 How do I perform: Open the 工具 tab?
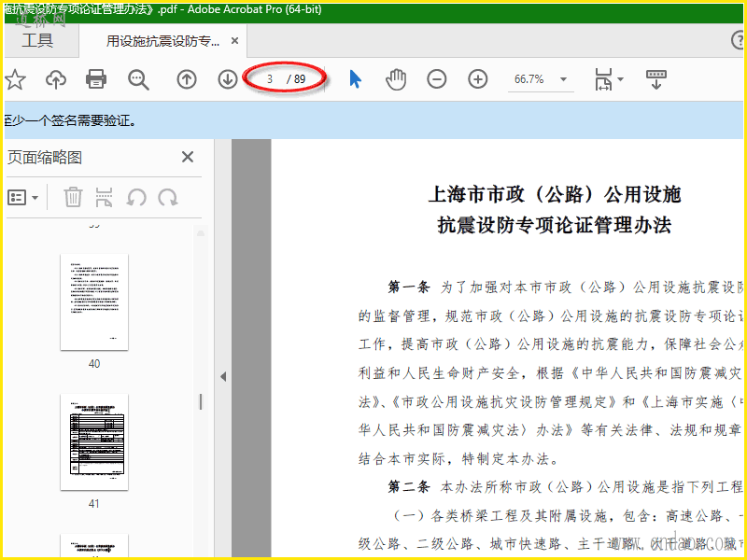37,40
